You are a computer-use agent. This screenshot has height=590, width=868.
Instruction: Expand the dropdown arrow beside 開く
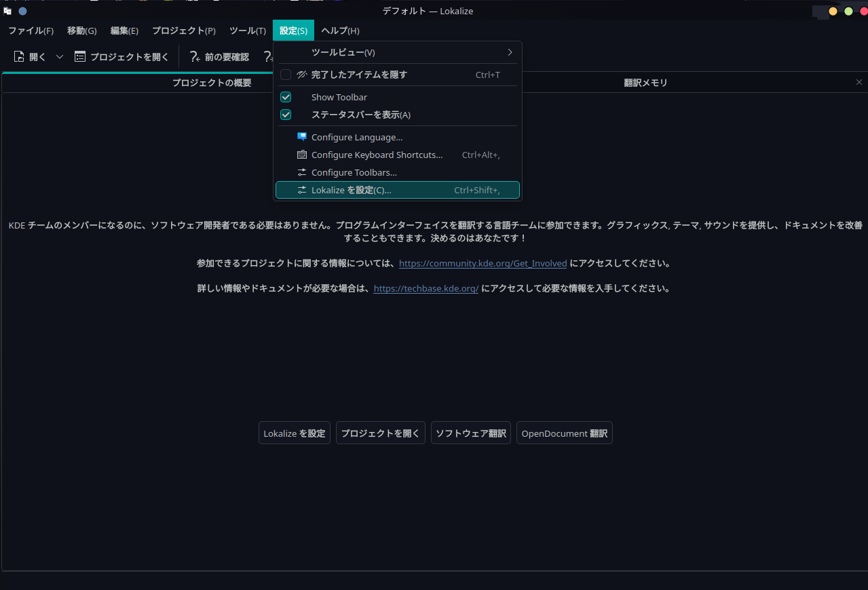(59, 56)
